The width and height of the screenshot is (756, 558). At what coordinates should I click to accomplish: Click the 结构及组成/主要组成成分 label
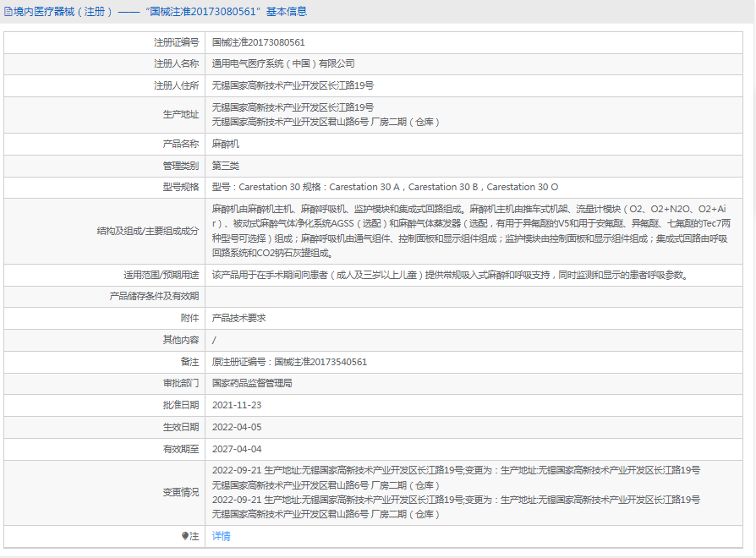(148, 232)
